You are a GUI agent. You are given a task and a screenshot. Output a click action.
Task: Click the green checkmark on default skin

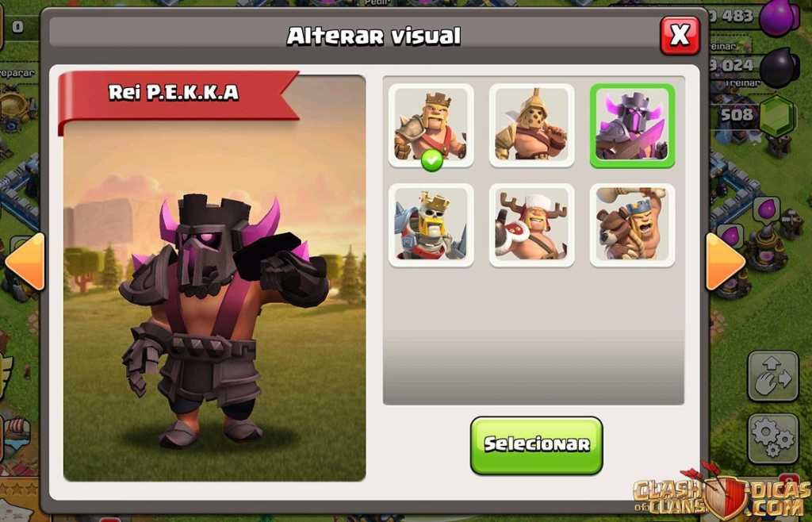tap(432, 160)
